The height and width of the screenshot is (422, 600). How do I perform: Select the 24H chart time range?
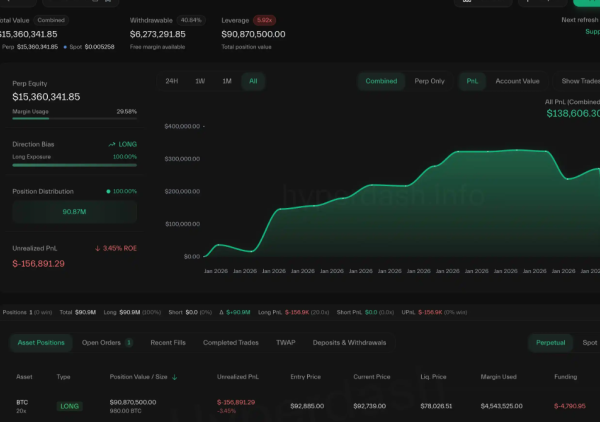pos(172,81)
